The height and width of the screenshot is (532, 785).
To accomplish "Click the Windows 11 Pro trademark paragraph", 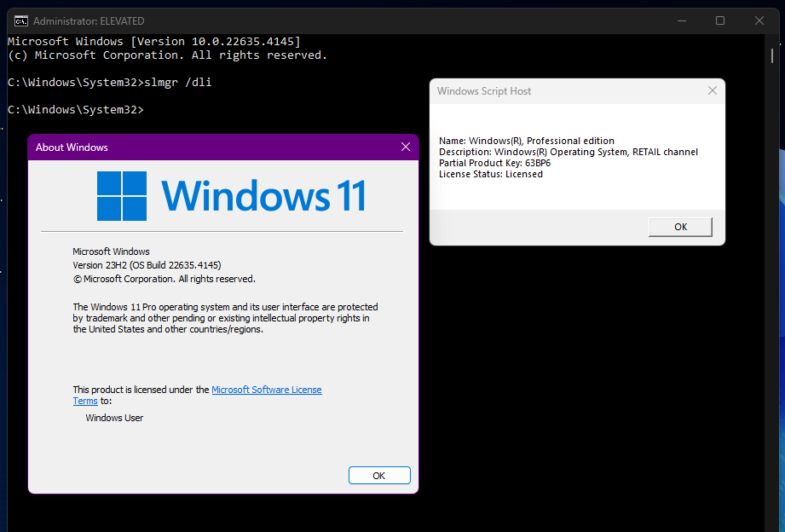I will (x=225, y=318).
